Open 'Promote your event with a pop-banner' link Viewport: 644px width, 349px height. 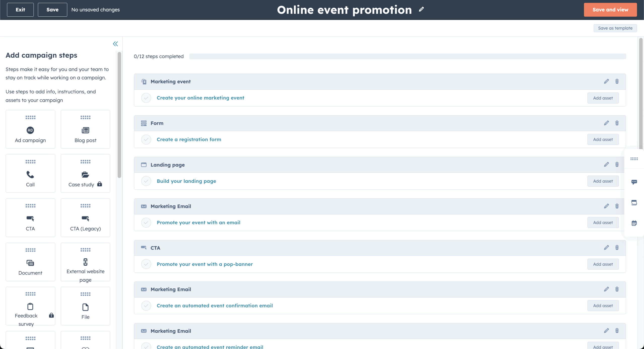point(205,264)
